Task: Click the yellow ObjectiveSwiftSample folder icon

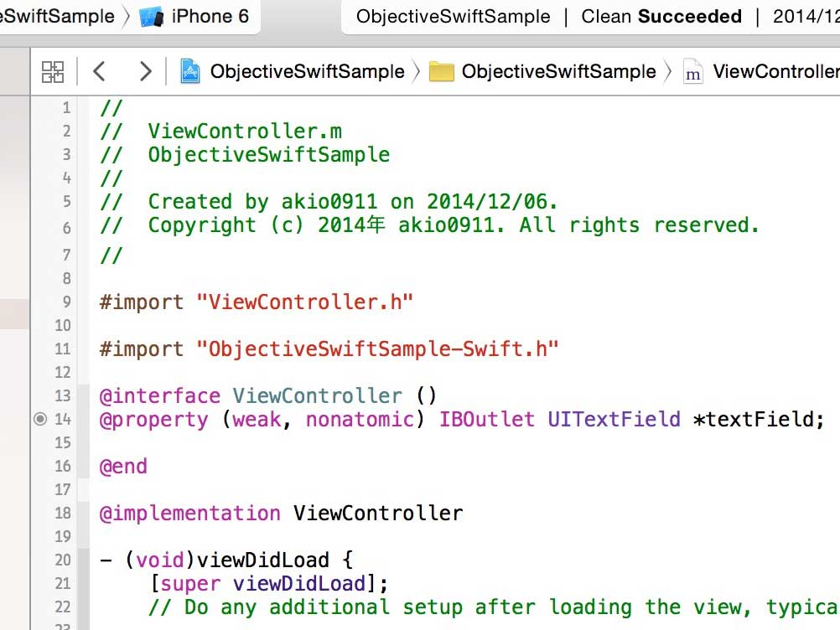Action: tap(442, 72)
